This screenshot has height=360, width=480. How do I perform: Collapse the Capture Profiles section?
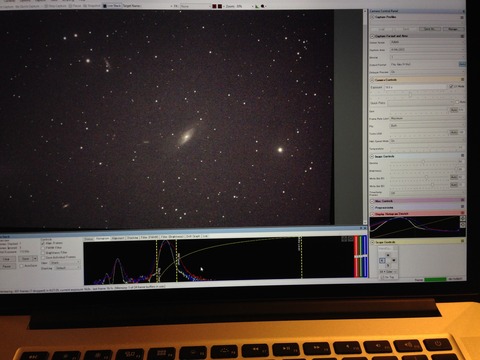373,17
